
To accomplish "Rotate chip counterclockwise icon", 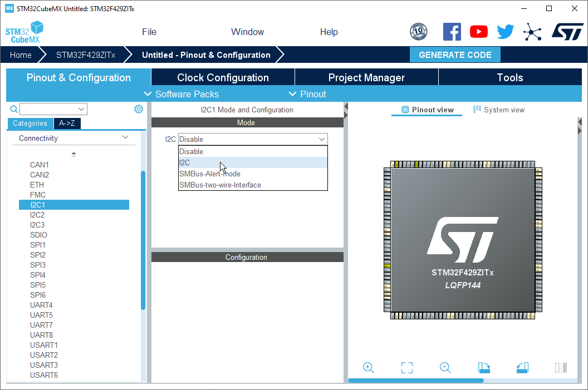I will click(522, 368).
